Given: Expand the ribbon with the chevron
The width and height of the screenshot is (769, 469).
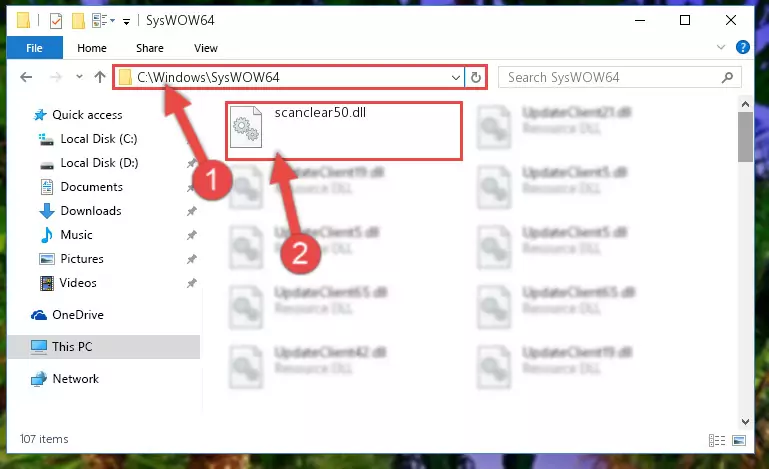Looking at the screenshot, I should coord(720,48).
